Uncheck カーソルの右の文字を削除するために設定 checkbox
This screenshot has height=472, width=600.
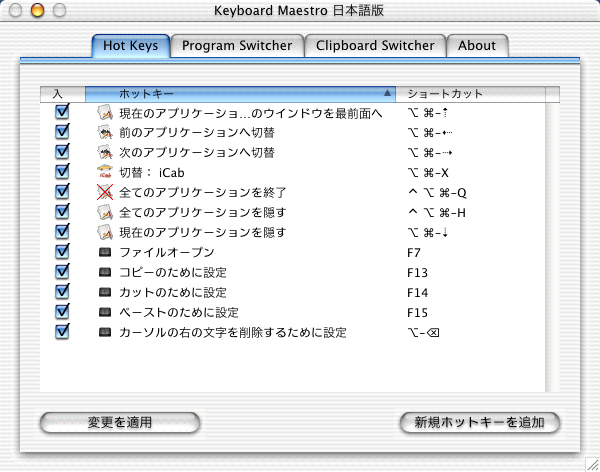coord(62,331)
